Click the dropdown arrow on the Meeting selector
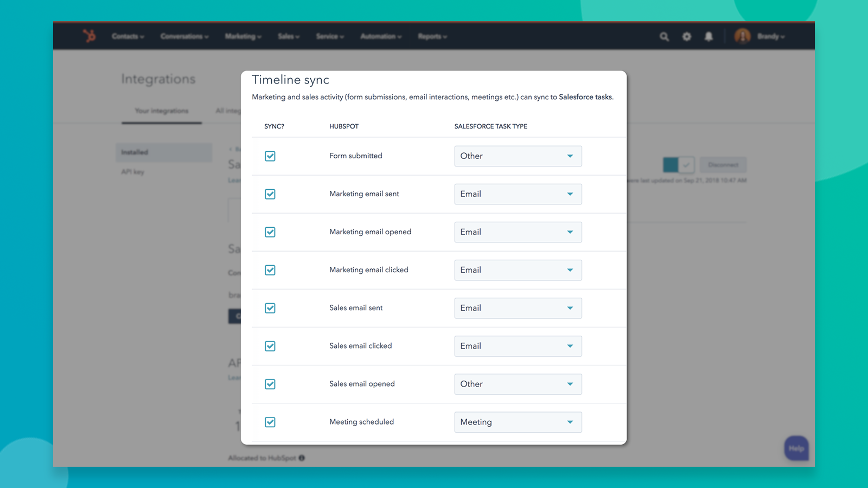Screen dimensions: 868x488 coord(570,422)
